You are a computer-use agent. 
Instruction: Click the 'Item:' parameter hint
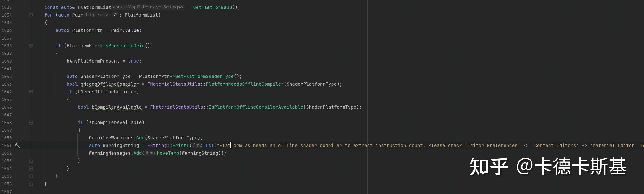[x=151, y=153]
